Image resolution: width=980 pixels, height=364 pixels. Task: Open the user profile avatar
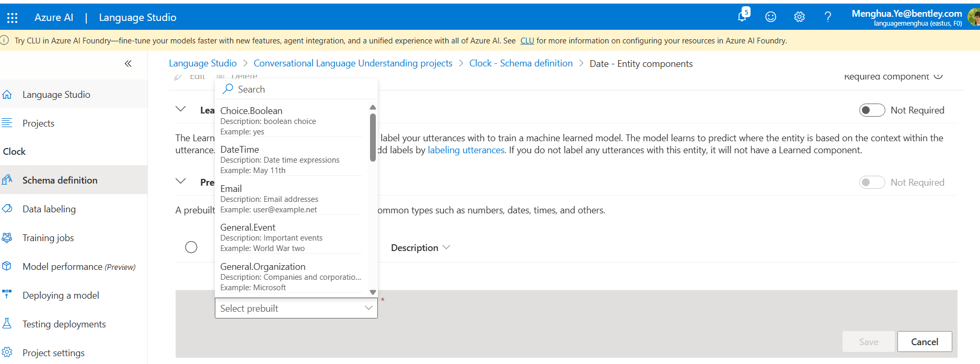(x=973, y=17)
